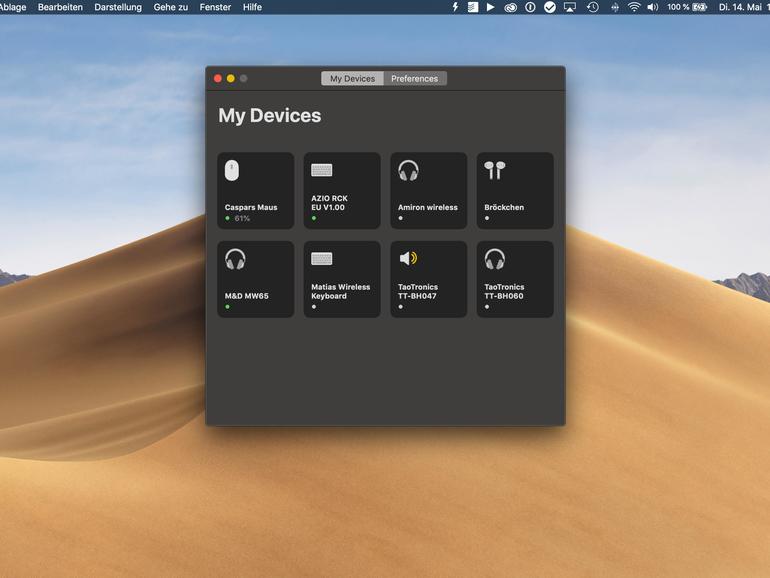Open the AirPlay display menu bar icon
Screen dimensions: 770x578
tap(570, 7)
